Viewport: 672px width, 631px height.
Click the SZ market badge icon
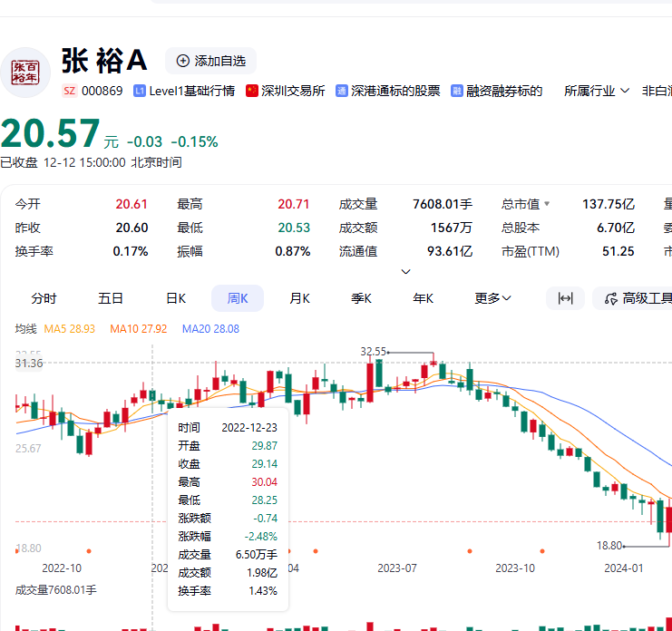tap(69, 91)
